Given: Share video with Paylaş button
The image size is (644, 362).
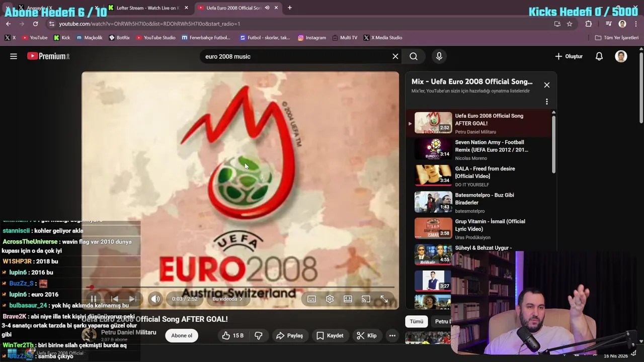Looking at the screenshot, I should pos(290,336).
